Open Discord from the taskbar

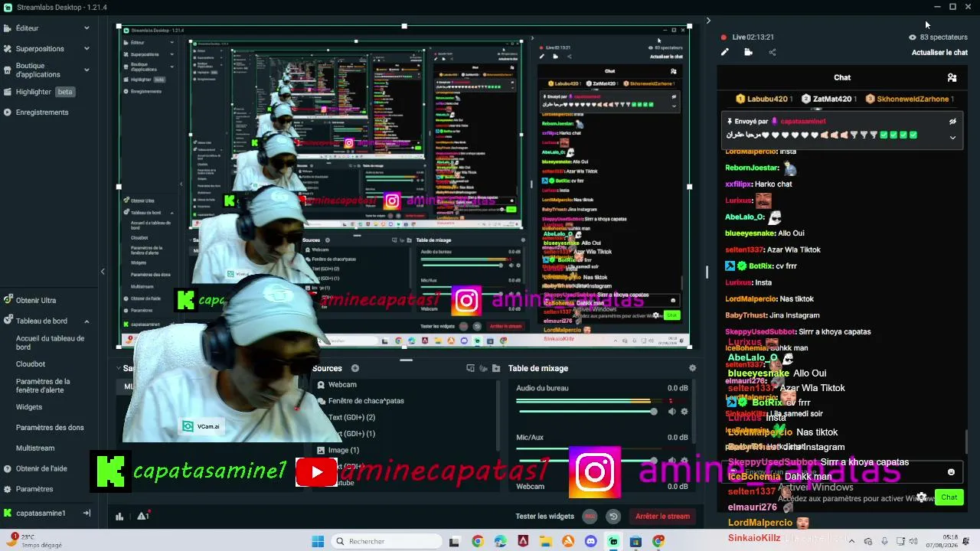(590, 542)
